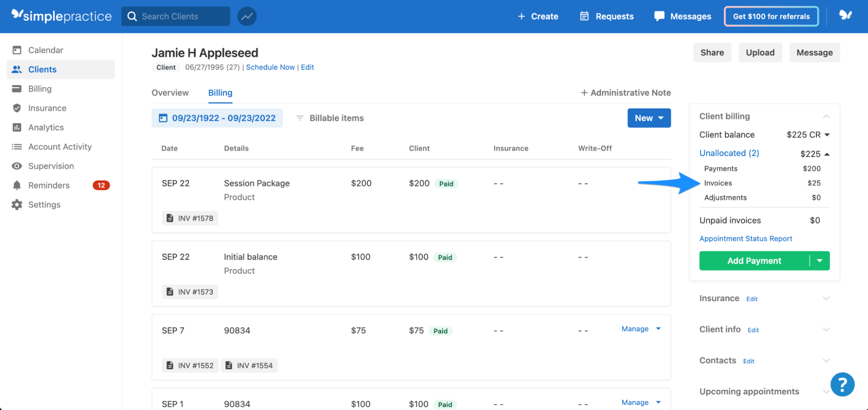
Task: Open Account Activity in the sidebar
Action: coord(61,147)
